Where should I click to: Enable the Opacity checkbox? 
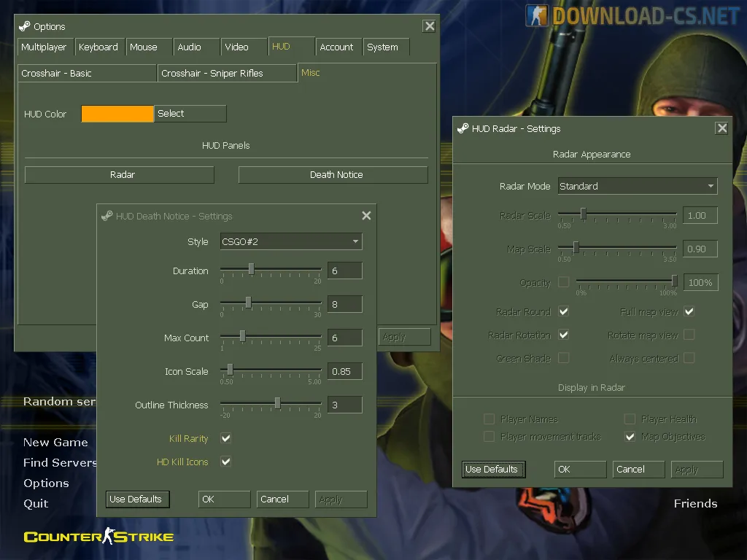(564, 282)
